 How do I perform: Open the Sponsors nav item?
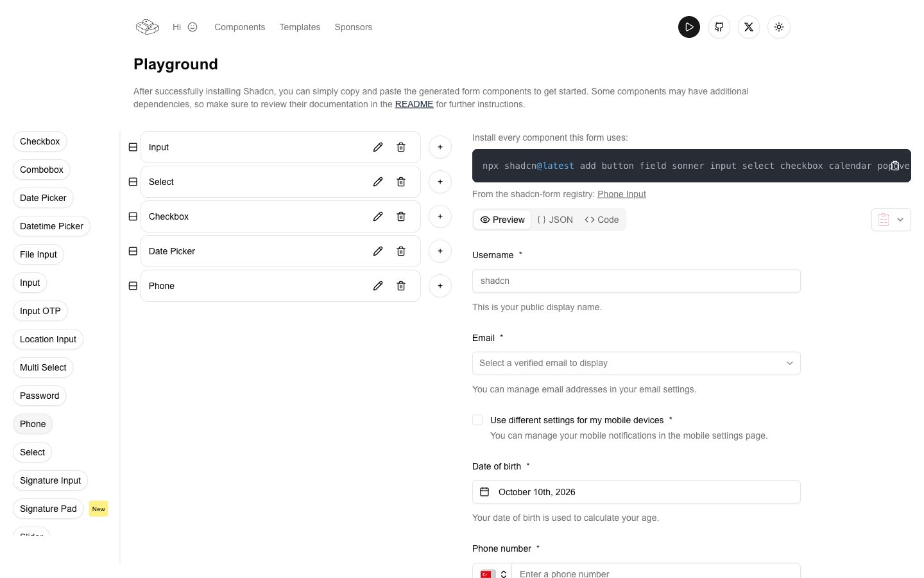(x=354, y=27)
